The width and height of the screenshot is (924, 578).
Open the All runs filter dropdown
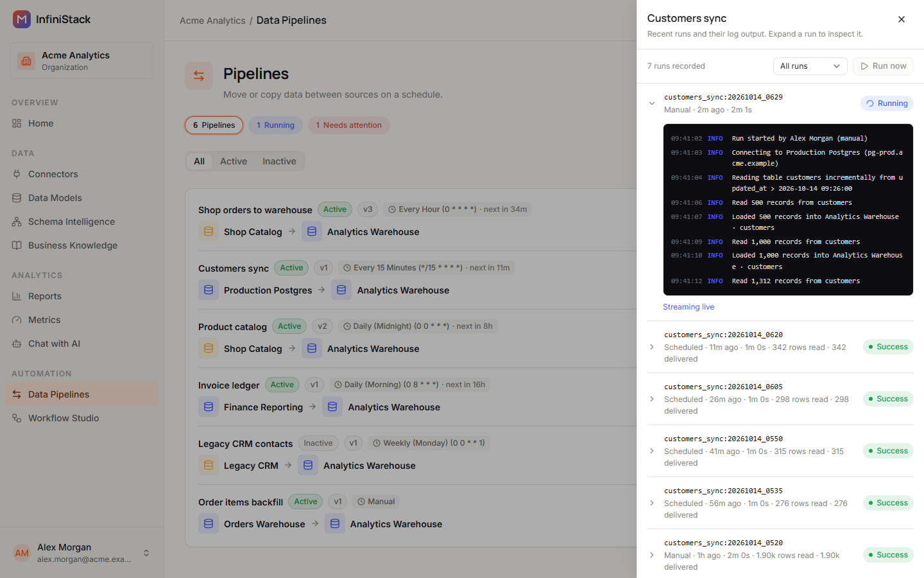click(810, 66)
